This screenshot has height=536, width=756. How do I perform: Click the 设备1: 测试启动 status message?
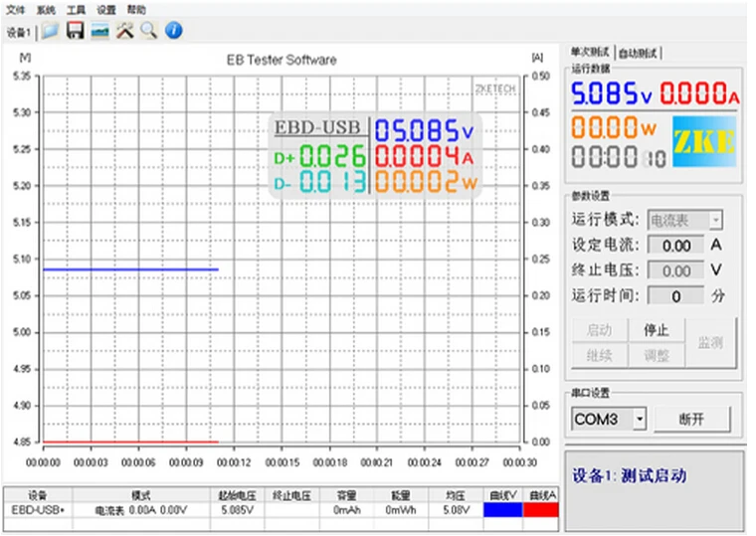coord(630,476)
